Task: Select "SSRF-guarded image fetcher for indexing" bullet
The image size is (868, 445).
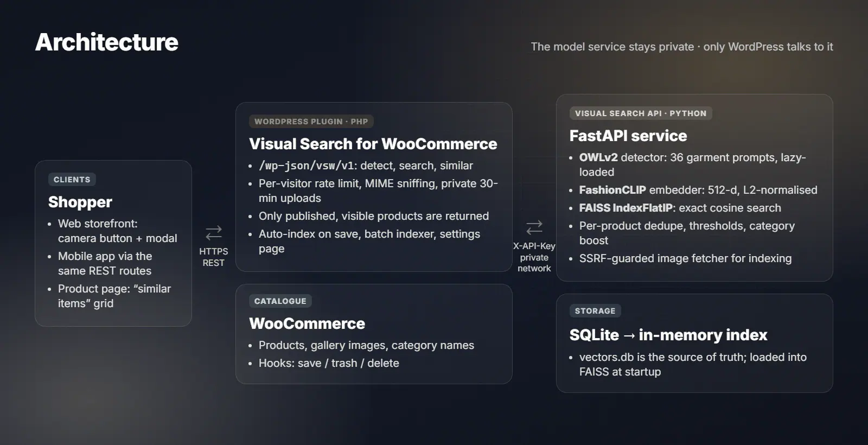Action: pos(686,258)
